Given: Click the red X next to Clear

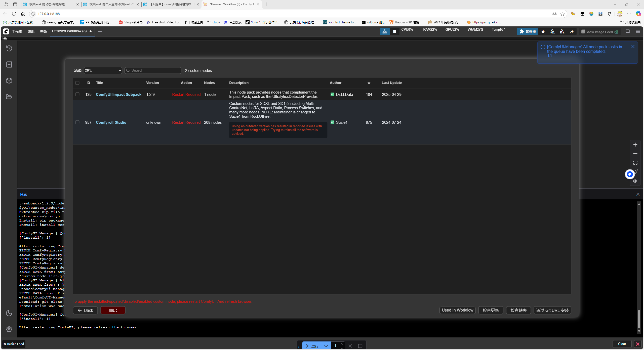Looking at the screenshot, I should coord(637,344).
